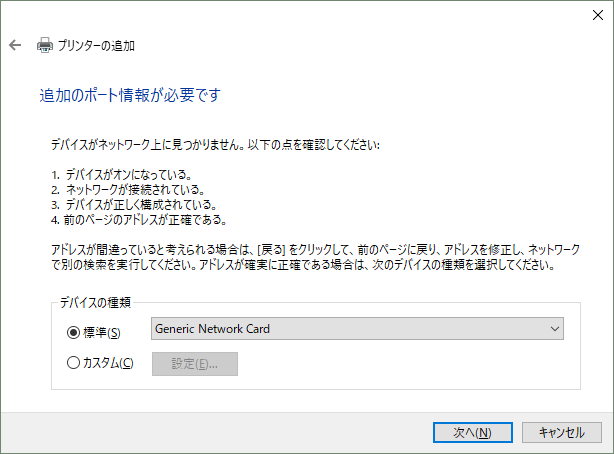Screen dimensions: 614x454
Task: Click the chevron arrow of the device type dropdown
Action: tap(555, 329)
